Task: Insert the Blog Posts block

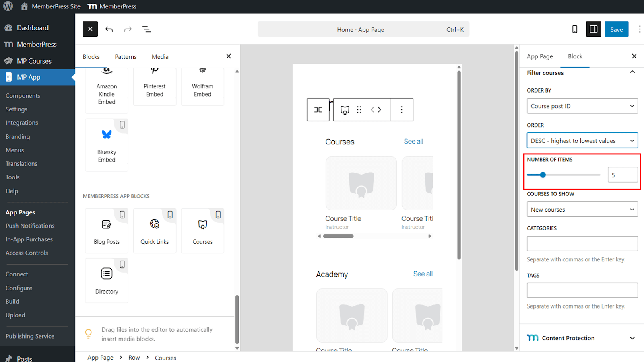Action: 107,230
